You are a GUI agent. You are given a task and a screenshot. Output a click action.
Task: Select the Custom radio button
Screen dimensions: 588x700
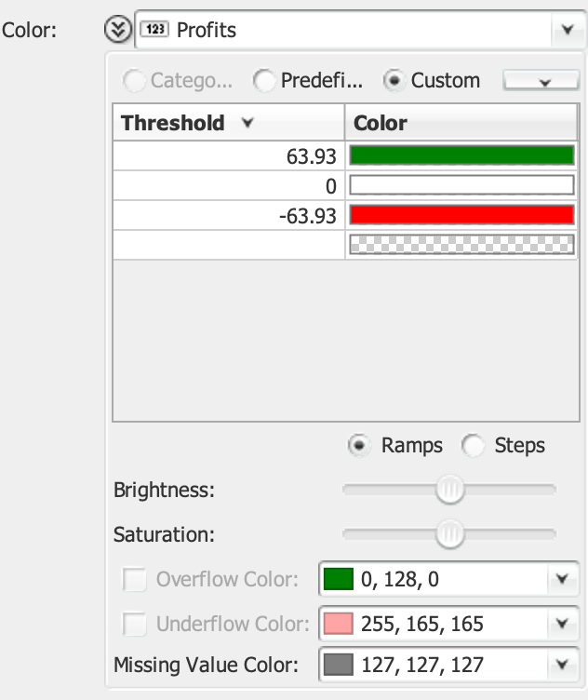click(x=394, y=81)
